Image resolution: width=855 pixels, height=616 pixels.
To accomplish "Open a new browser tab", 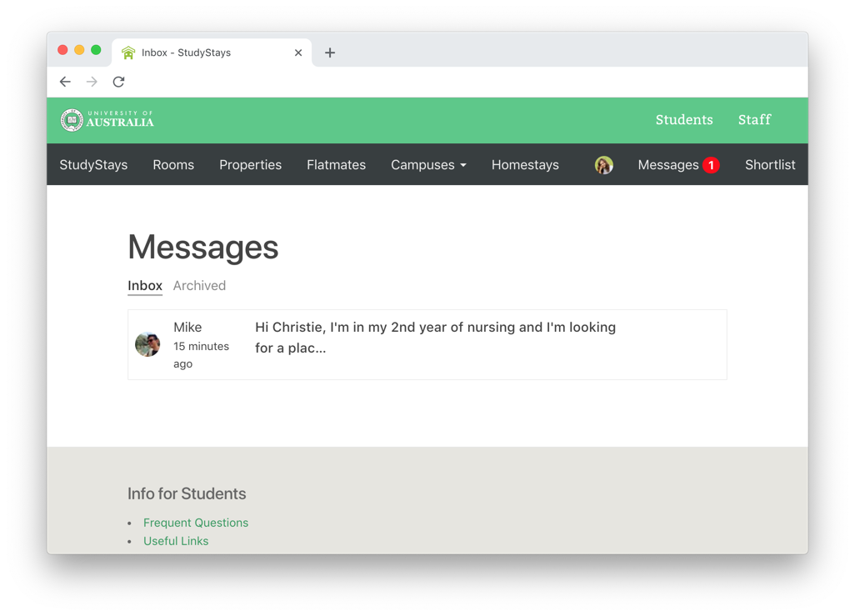I will [330, 53].
